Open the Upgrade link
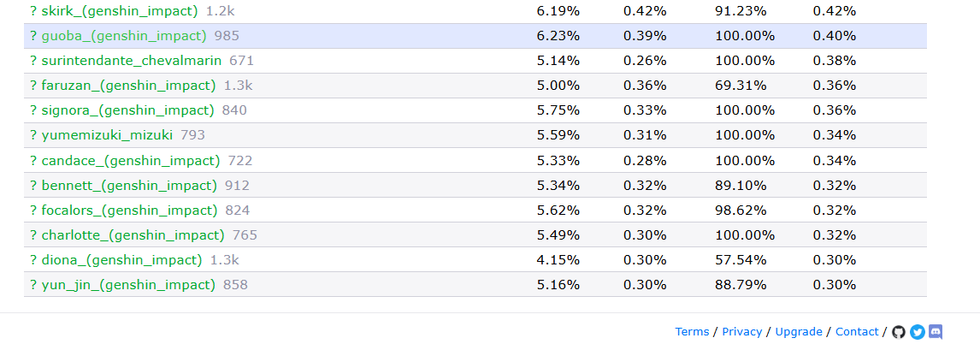 [x=799, y=332]
